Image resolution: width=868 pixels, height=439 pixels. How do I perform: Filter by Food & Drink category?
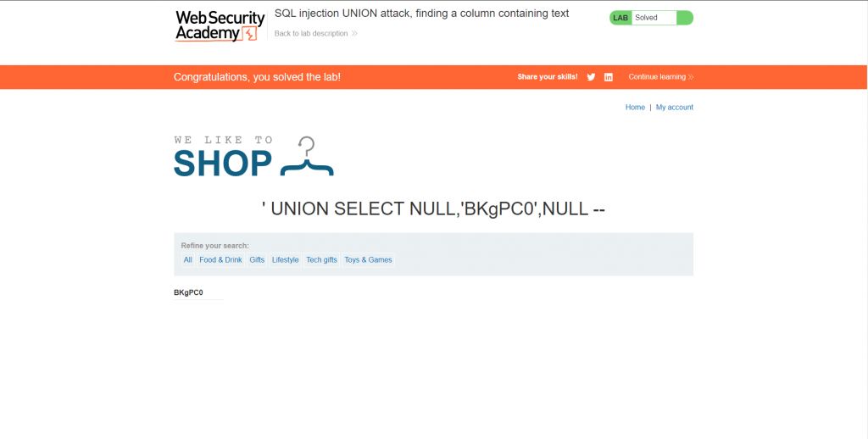[x=221, y=259]
